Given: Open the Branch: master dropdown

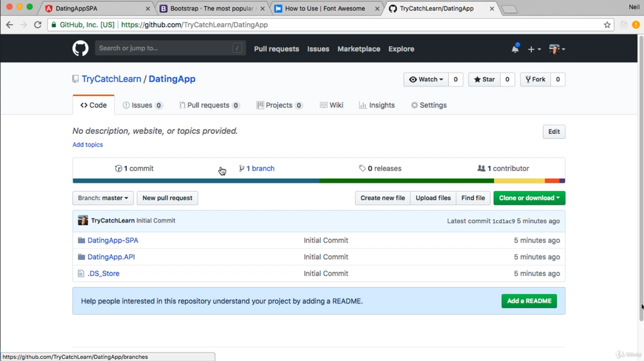Looking at the screenshot, I should 102,198.
